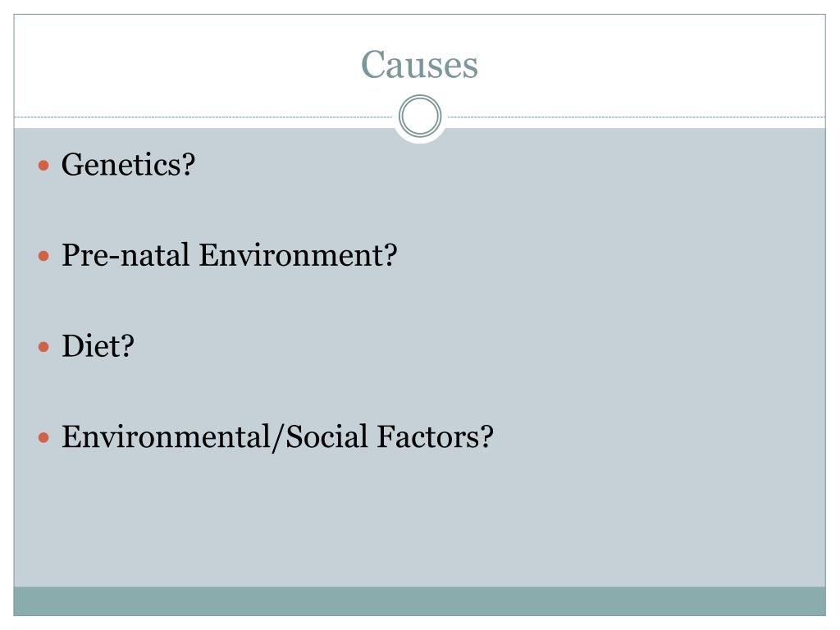Select the dashed line left of circle

click(203, 116)
